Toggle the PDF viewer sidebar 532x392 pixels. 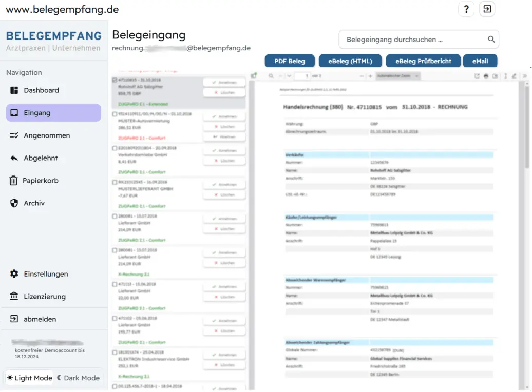(x=254, y=75)
